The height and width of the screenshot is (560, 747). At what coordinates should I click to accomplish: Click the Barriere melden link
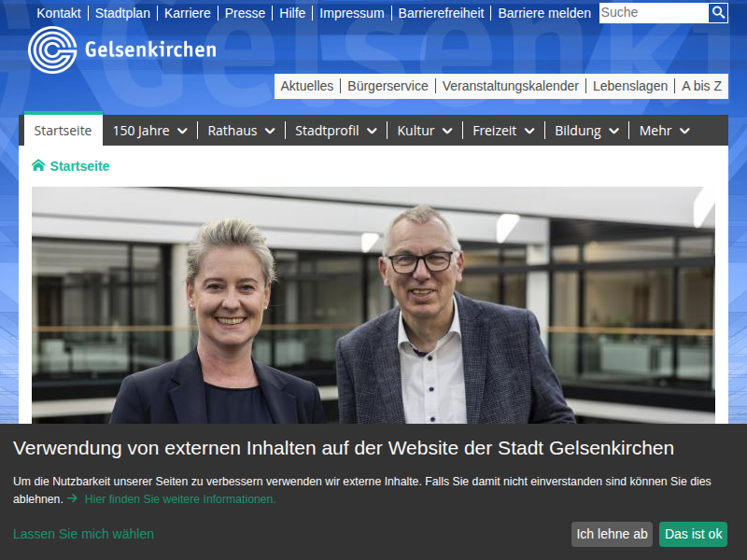(544, 13)
